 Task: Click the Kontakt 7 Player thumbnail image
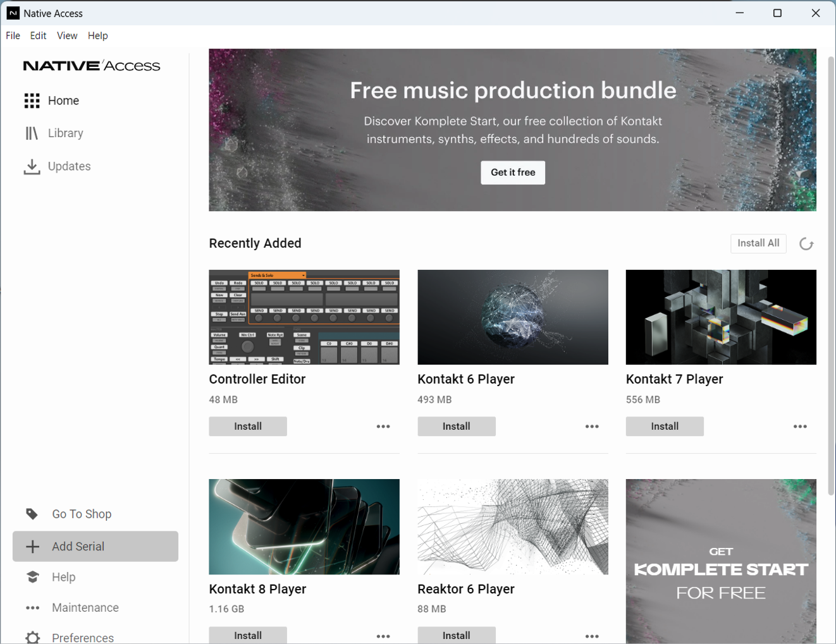(x=721, y=317)
